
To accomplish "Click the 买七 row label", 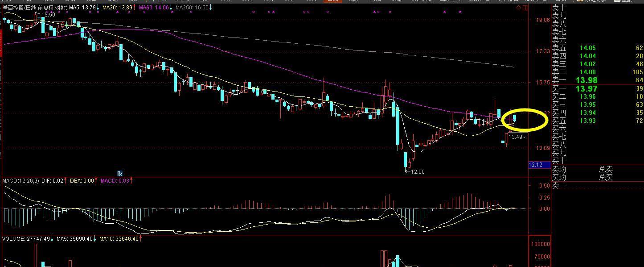I will [559, 137].
